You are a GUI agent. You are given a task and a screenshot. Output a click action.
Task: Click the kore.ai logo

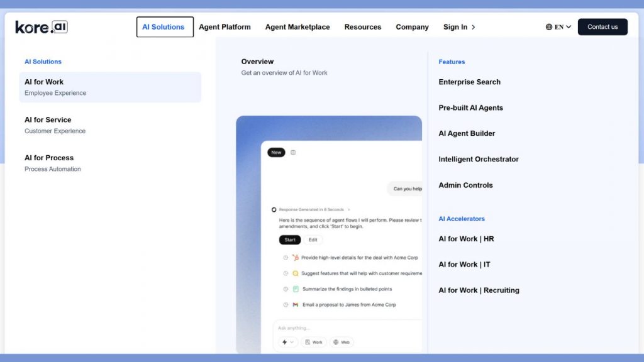(x=40, y=26)
